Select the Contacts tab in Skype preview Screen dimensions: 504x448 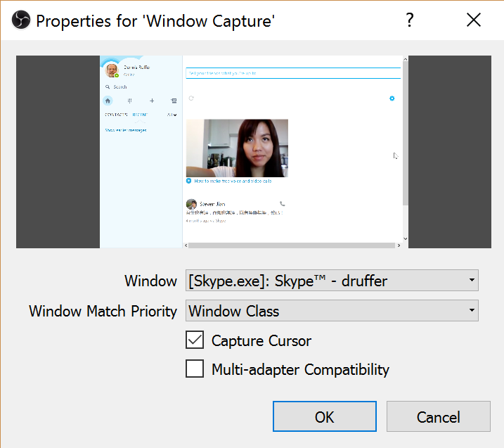115,115
